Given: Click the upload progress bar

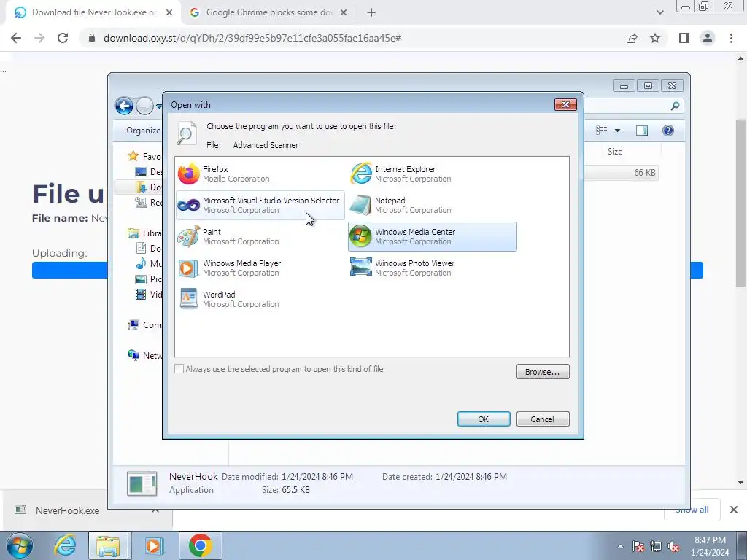Looking at the screenshot, I should coord(368,270).
